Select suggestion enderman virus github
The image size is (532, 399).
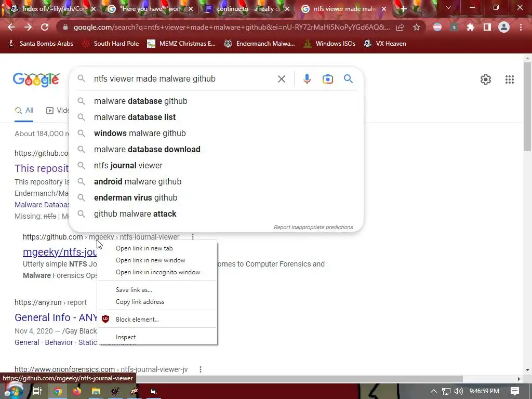(216, 198)
